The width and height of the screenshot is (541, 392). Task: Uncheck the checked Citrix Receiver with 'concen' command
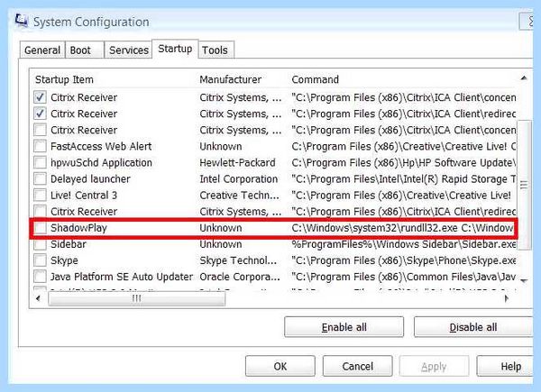[40, 97]
